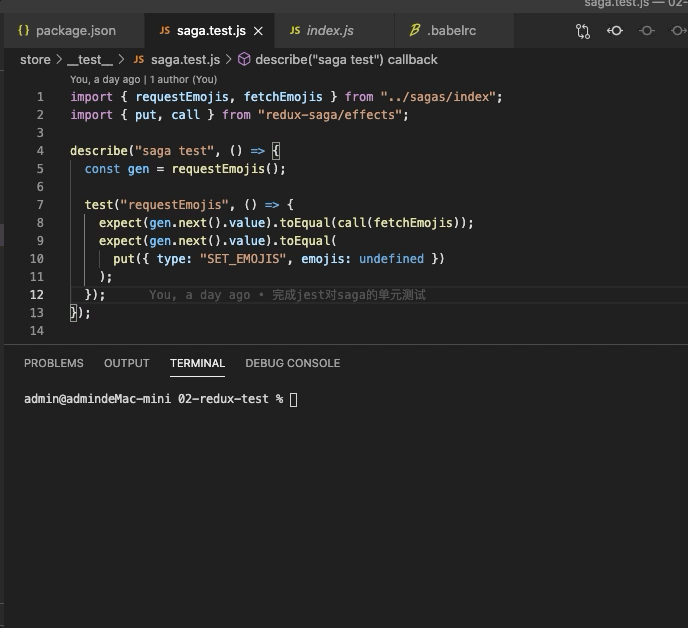Expand breadcrumb chevron after __test__
Image resolution: width=688 pixels, height=628 pixels.
tap(122, 60)
